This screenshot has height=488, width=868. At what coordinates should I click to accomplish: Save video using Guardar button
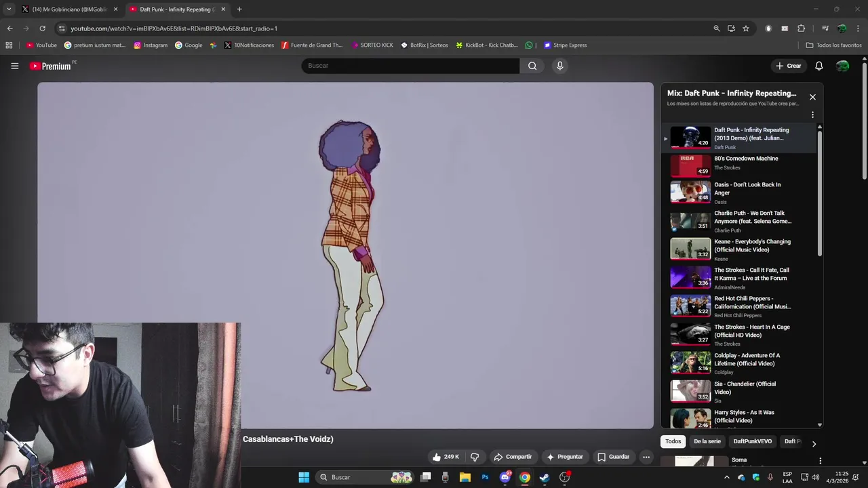pos(613,457)
